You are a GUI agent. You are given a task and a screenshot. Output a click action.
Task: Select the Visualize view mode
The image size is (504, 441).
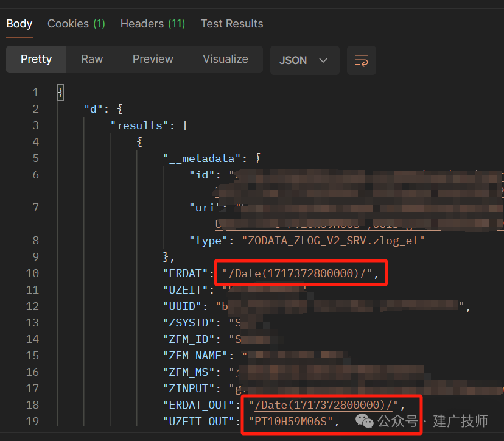225,59
